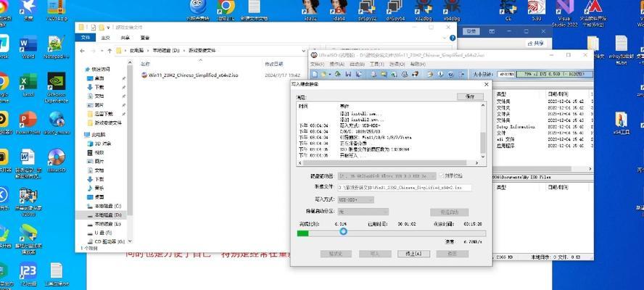Switch to the 共享 ribbon tab in Explorer
Viewport: 644px width, 290px height.
pyautogui.click(x=125, y=38)
